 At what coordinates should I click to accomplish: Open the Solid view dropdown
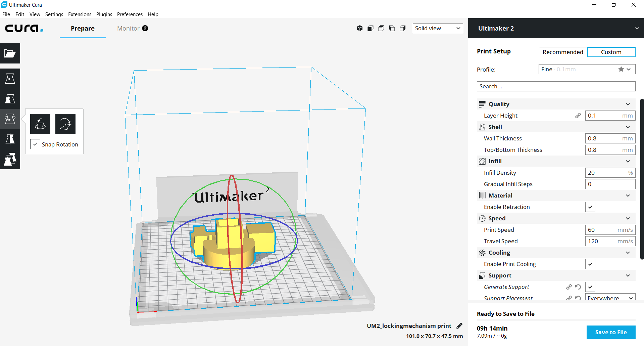point(438,28)
